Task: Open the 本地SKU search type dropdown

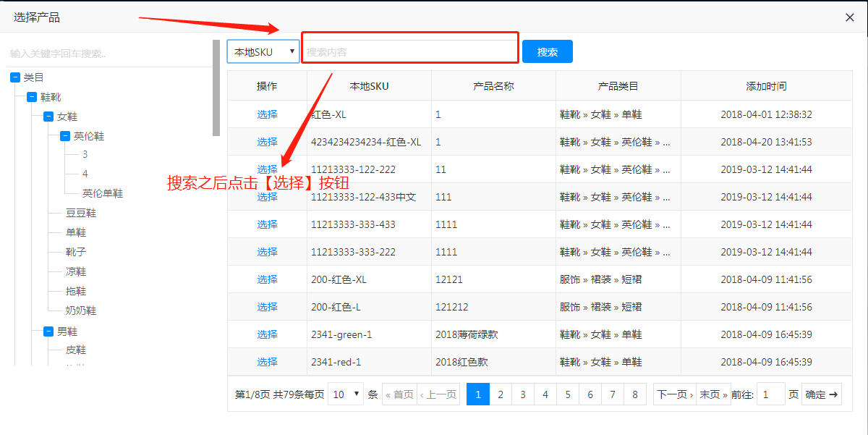Action: [263, 51]
